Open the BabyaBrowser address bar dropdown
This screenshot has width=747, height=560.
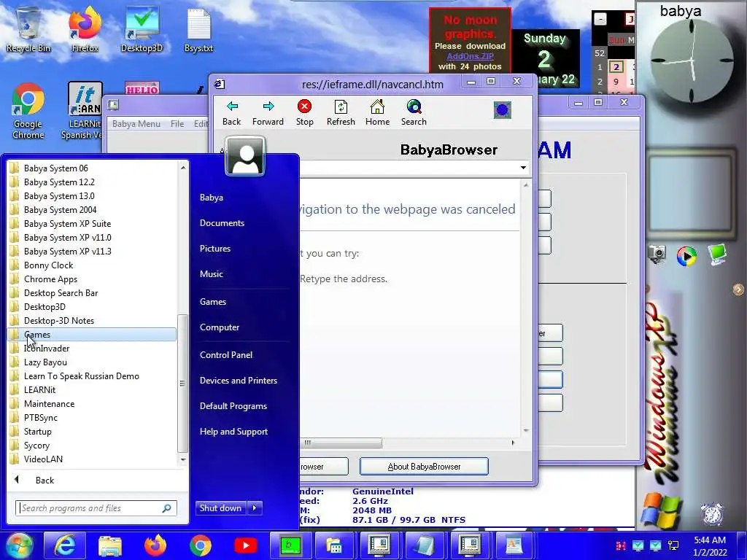[523, 168]
